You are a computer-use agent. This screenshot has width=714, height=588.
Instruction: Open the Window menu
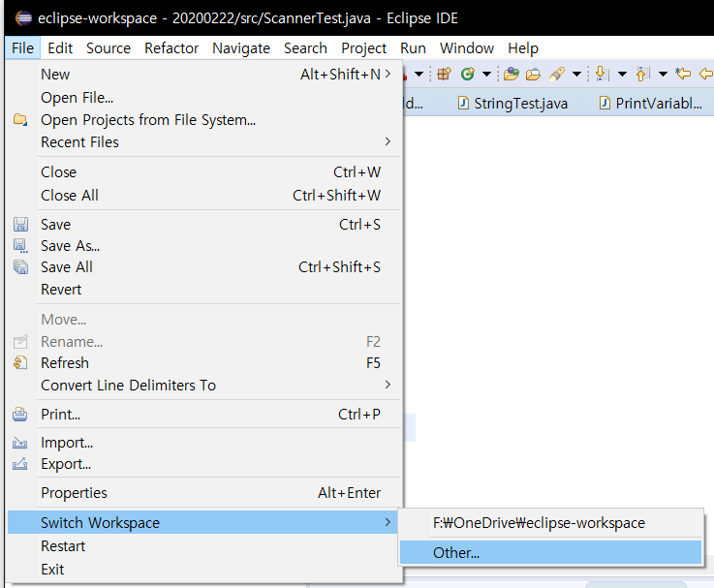(467, 47)
